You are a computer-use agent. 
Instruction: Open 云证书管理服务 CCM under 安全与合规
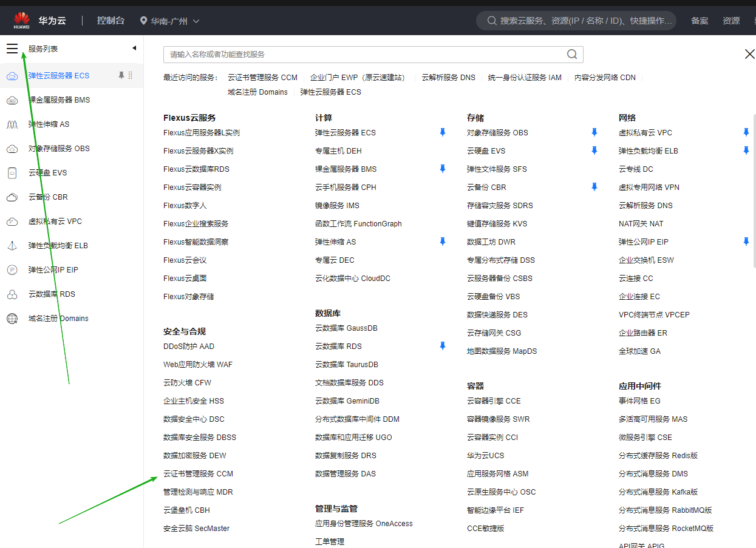point(198,474)
